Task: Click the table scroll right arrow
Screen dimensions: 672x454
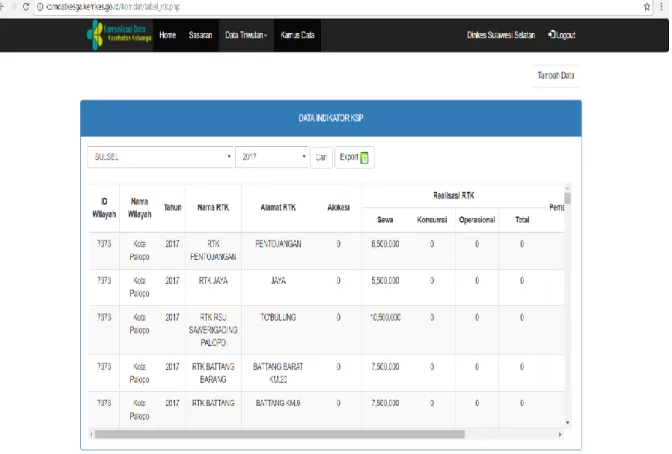Action: 560,434
